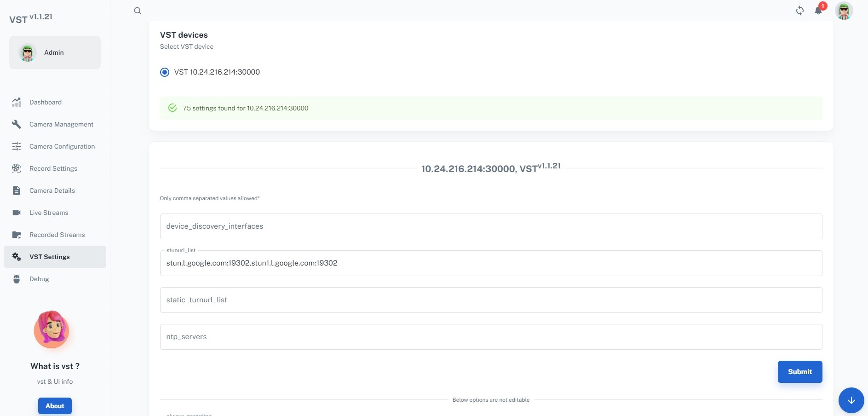
Task: Click the search magnifier icon
Action: pyautogui.click(x=138, y=11)
